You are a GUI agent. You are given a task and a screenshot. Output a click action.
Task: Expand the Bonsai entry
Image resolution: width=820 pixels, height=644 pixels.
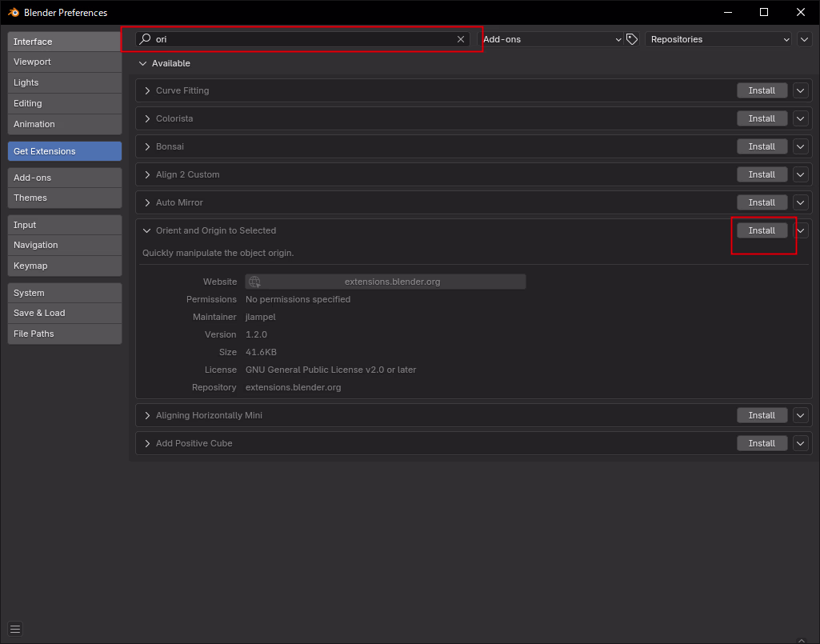[x=147, y=146]
